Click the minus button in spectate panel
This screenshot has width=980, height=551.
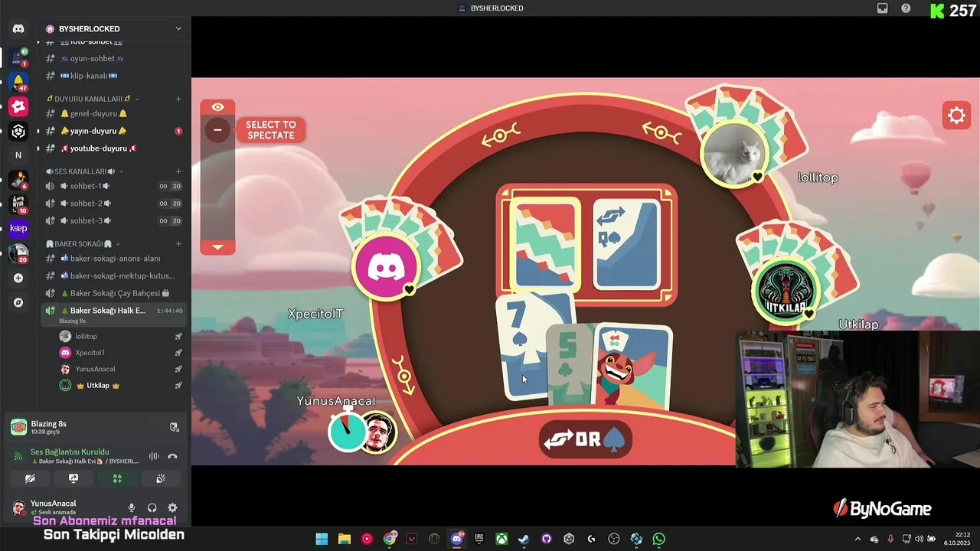(217, 130)
